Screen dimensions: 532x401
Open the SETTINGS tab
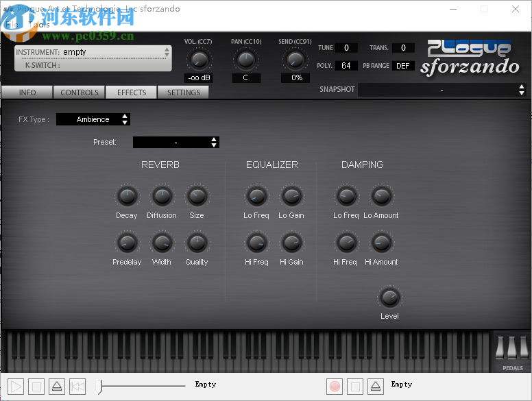[x=184, y=93]
